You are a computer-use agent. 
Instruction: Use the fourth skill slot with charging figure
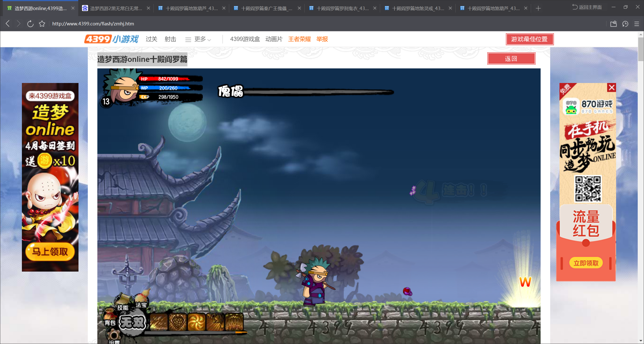(x=216, y=322)
